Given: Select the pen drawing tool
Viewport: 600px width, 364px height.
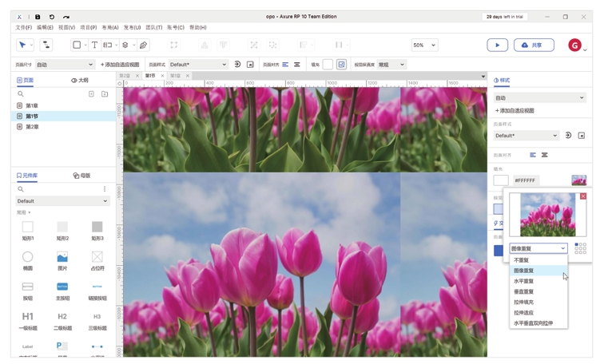Looking at the screenshot, I should click(144, 45).
